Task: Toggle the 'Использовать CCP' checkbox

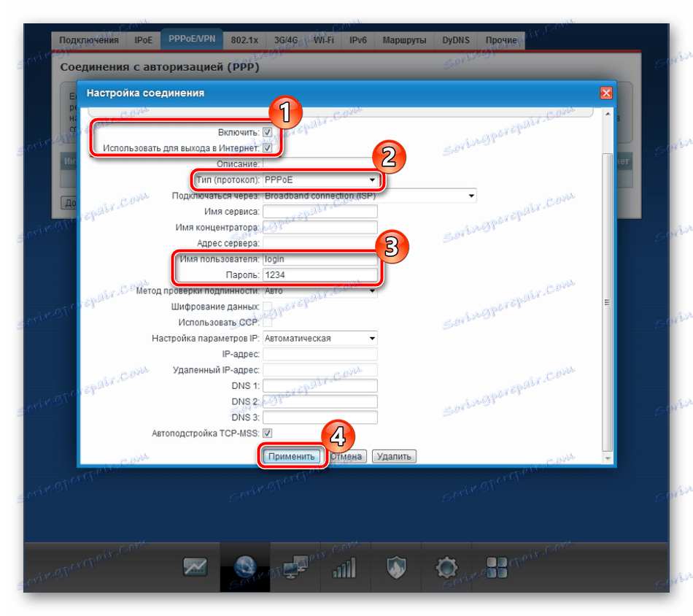Action: point(268,323)
